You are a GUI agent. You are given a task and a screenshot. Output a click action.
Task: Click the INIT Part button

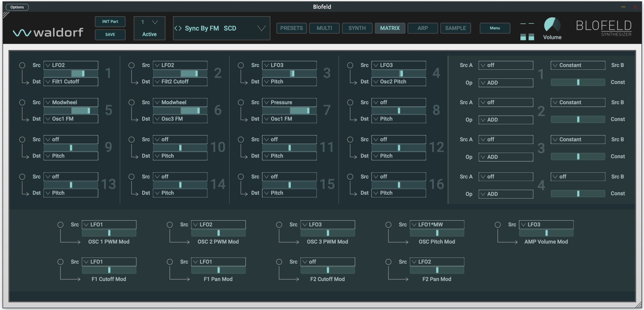[x=110, y=22]
